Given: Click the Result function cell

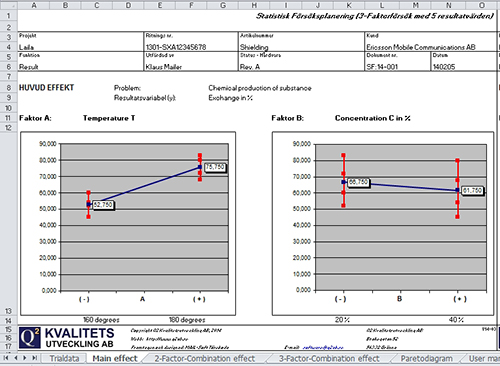Looking at the screenshot, I should click(x=28, y=67).
